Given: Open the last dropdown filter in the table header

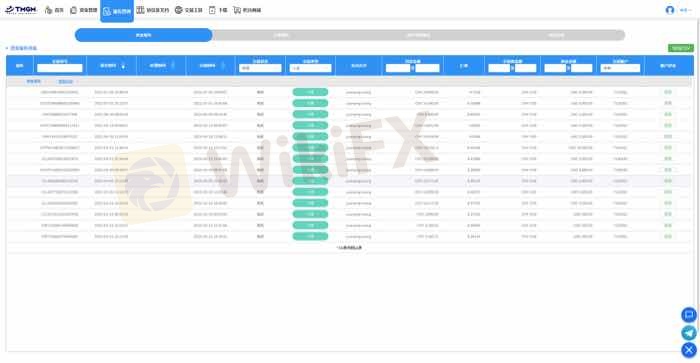Looking at the screenshot, I should point(620,68).
